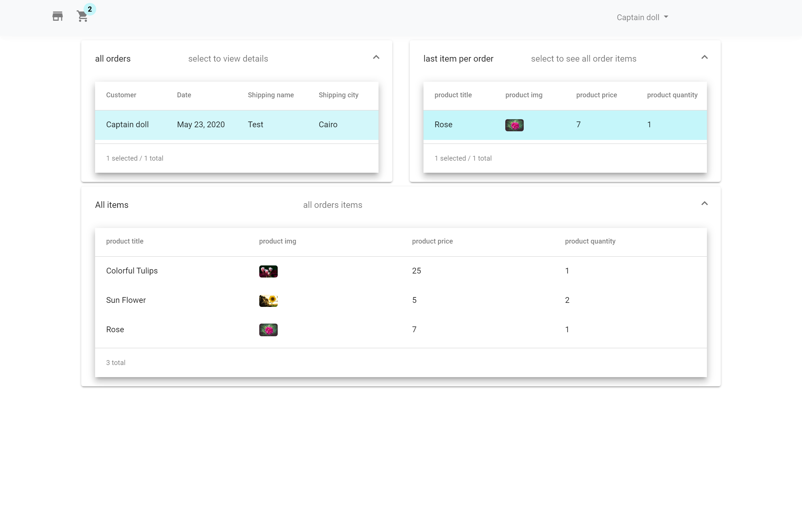Click price 5 in Sun Flower row
The width and height of the screenshot is (802, 532).
[x=414, y=300]
